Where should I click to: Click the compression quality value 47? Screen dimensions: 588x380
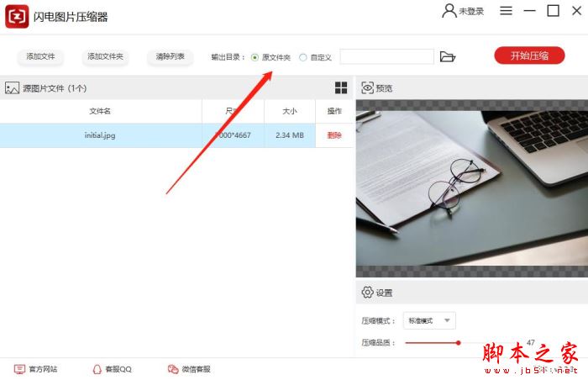tap(531, 342)
